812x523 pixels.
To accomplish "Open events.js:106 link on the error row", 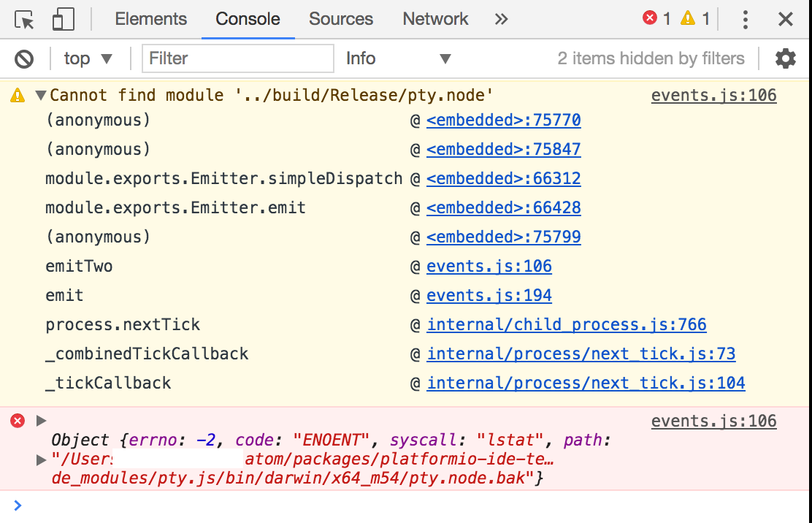I will pos(713,421).
